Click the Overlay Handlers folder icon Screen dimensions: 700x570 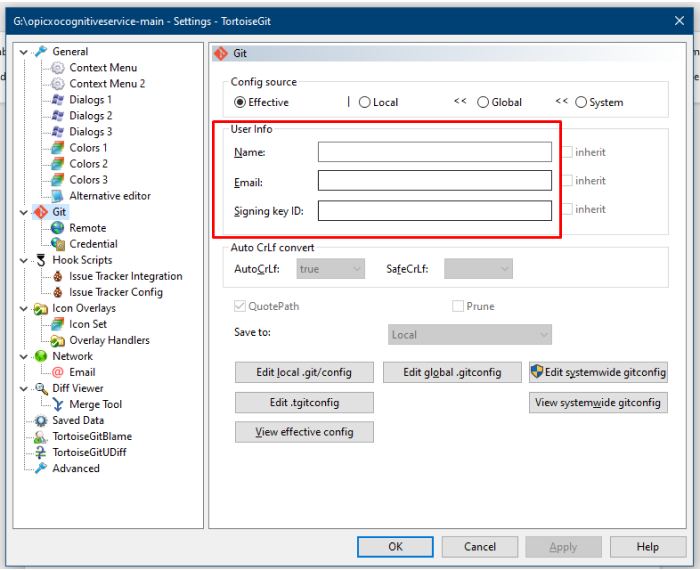click(x=57, y=340)
